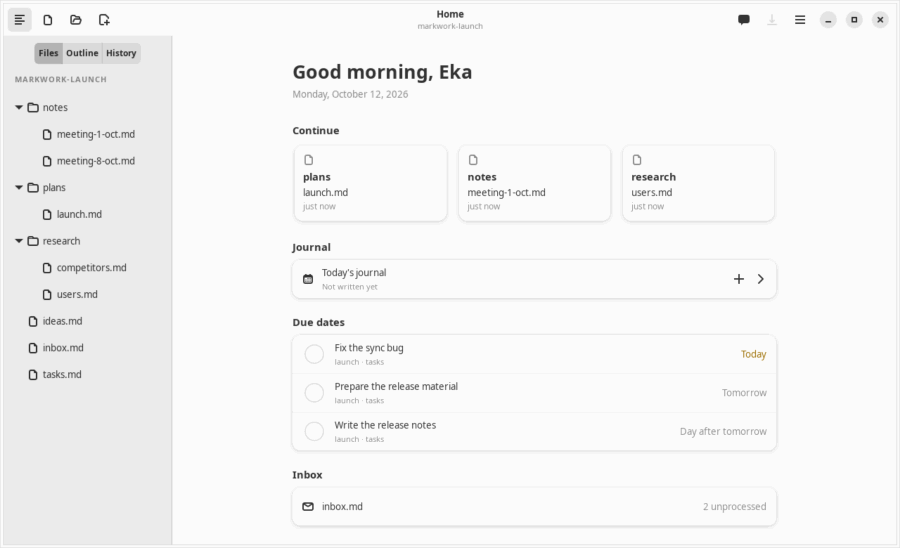Open the notes meeting-1-oct.md card
Image resolution: width=900 pixels, height=548 pixels.
pyautogui.click(x=534, y=183)
